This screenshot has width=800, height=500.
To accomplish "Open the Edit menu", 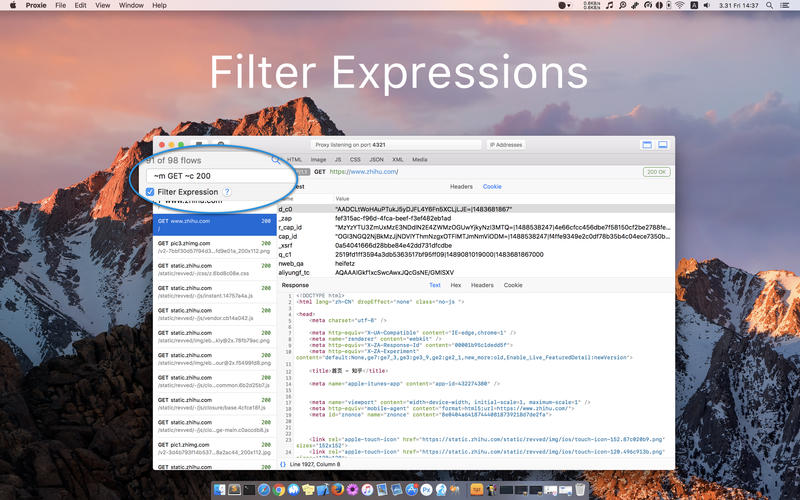I will [x=81, y=5].
